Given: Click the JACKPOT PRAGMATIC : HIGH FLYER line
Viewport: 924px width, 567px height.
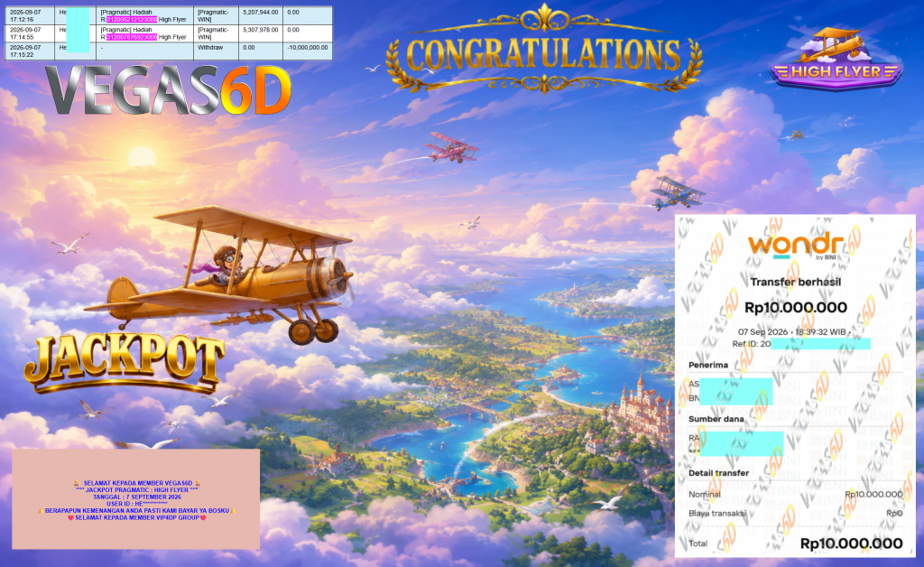Looking at the screenshot, I should click(x=137, y=490).
